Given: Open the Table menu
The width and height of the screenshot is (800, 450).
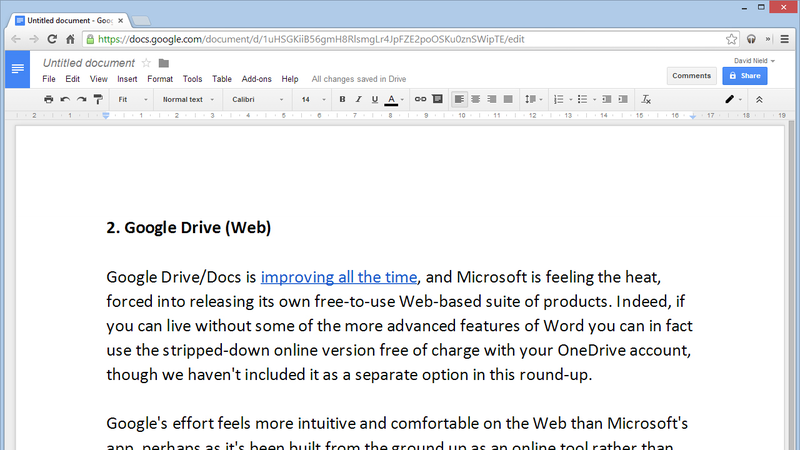Looking at the screenshot, I should click(222, 79).
